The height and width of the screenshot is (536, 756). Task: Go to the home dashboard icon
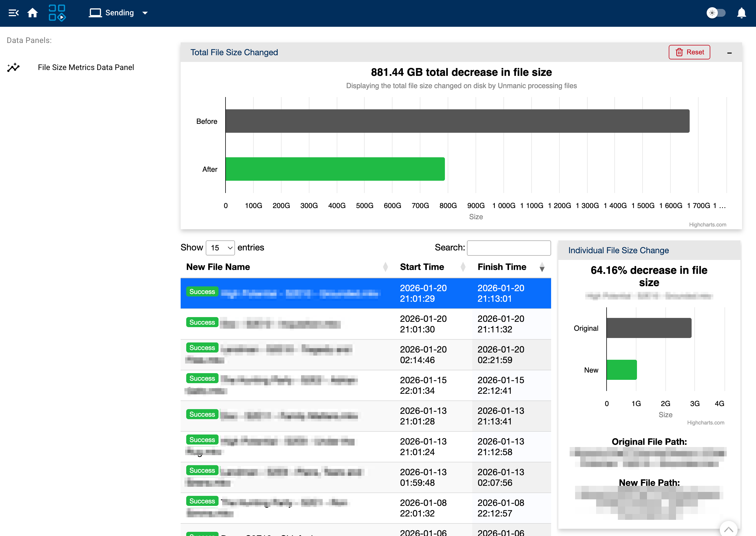[32, 13]
